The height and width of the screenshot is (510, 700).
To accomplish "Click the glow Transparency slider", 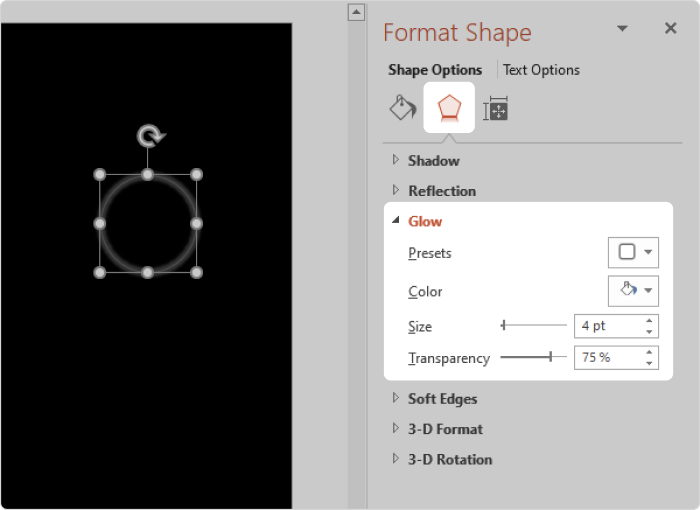I will pos(533,357).
